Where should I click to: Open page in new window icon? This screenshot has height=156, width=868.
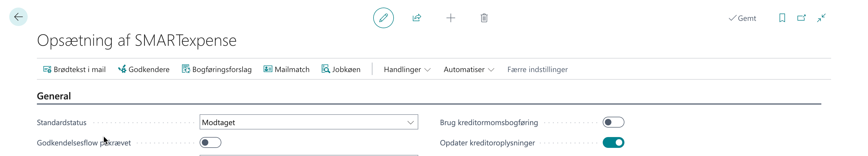coord(801,18)
